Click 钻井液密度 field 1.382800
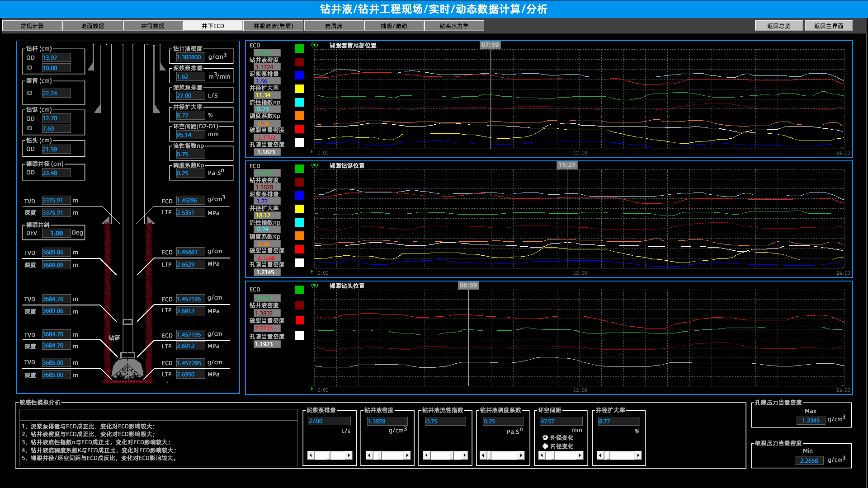The width and height of the screenshot is (868, 488). pyautogui.click(x=190, y=57)
